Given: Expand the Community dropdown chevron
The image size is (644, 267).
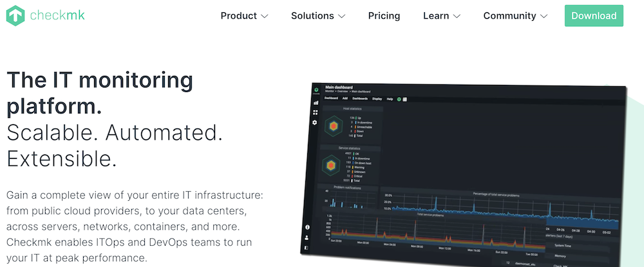Looking at the screenshot, I should coord(544,16).
